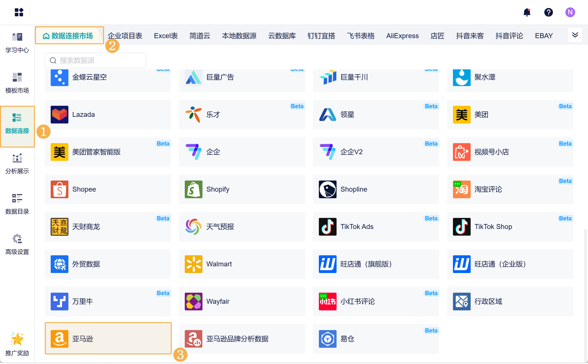Screen dimensions: 588x364
Task: Focus the 搜索数据源 search field
Action: click(x=95, y=61)
